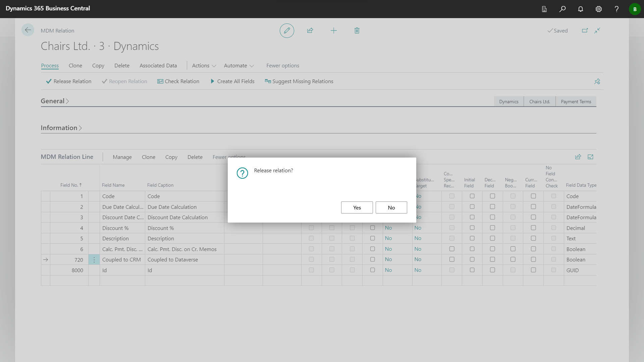Click Payment Terms summary field

click(576, 102)
